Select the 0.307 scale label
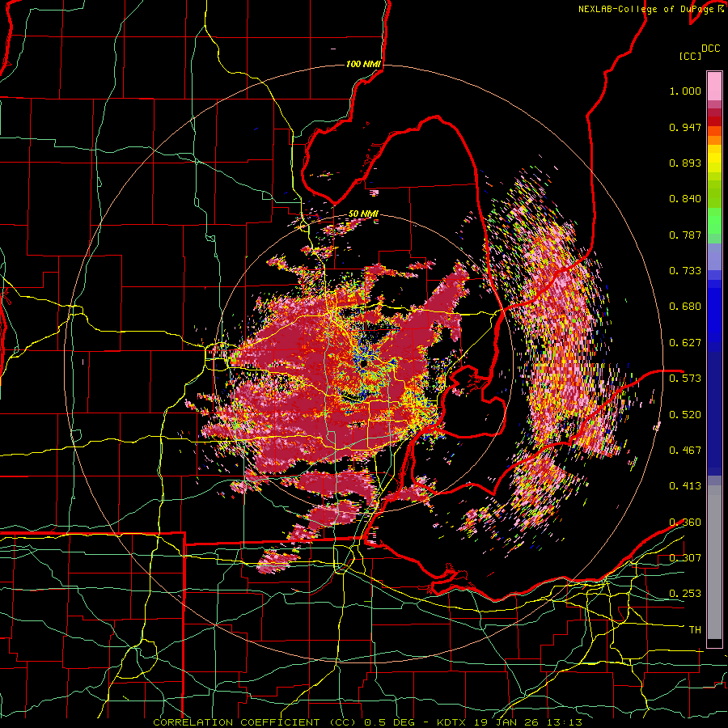This screenshot has width=728, height=728. pos(685,558)
